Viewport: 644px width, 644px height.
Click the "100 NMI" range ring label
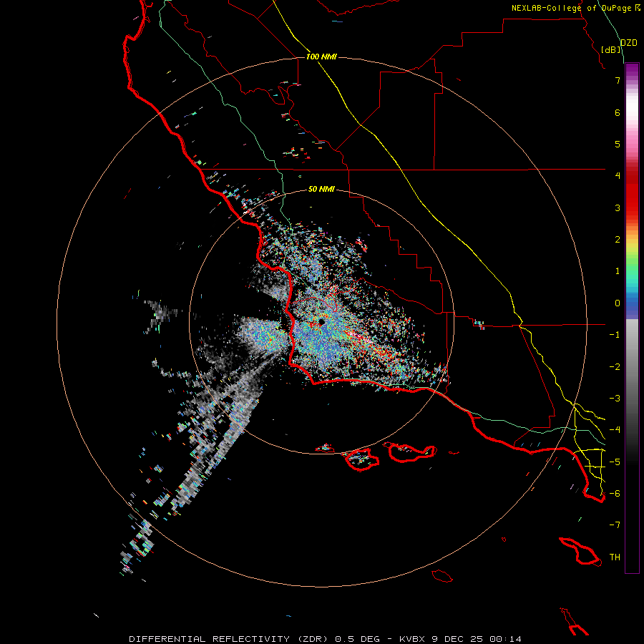click(321, 57)
